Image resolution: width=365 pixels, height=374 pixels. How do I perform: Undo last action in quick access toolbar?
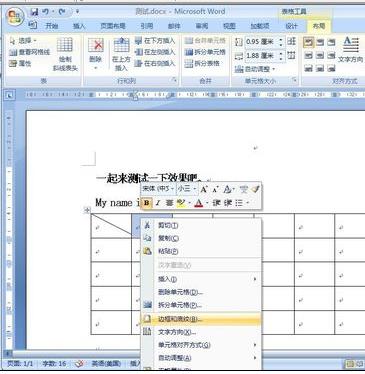click(x=45, y=12)
